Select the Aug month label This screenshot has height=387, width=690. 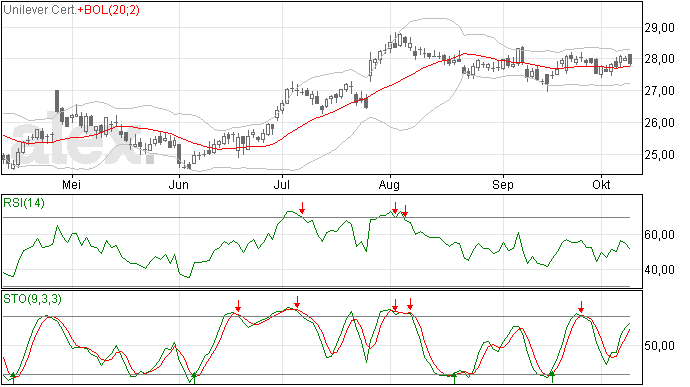point(389,184)
